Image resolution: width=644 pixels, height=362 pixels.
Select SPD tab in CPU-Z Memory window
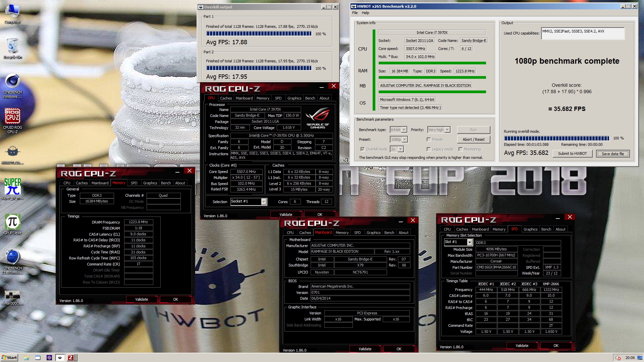point(134,183)
